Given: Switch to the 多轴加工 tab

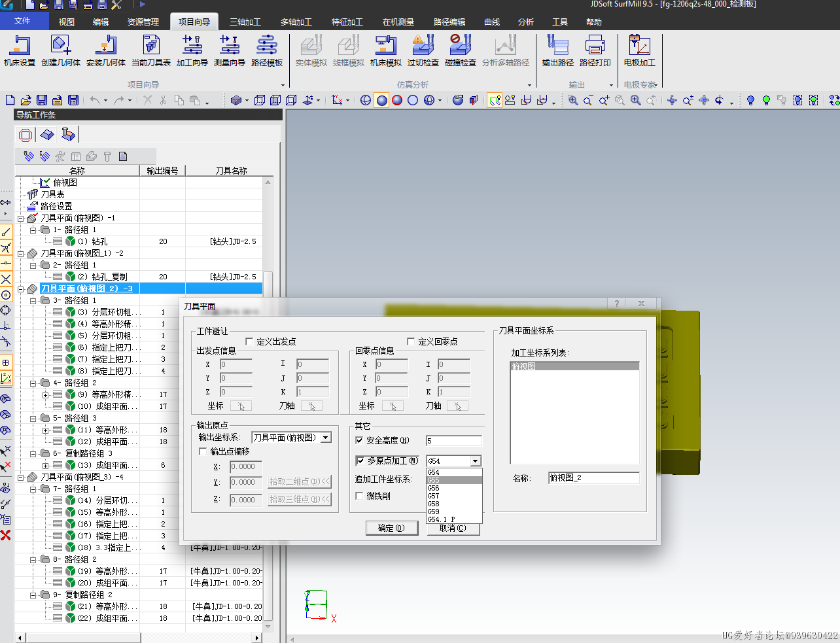Looking at the screenshot, I should [296, 22].
